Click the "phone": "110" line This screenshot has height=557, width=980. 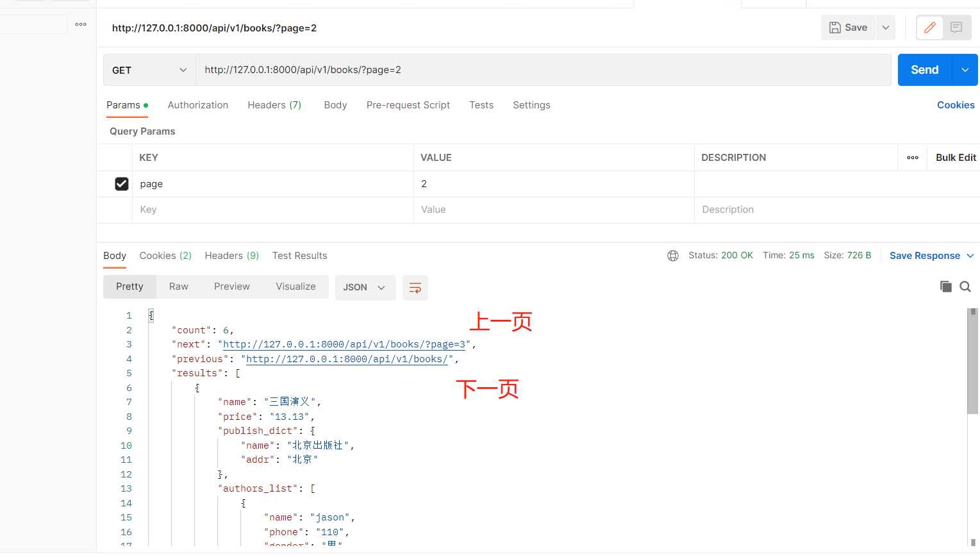[x=306, y=532]
